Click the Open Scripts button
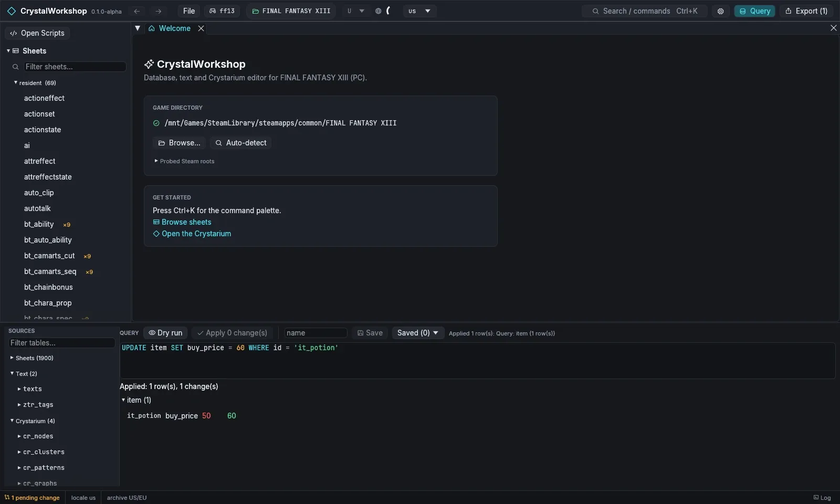840x504 pixels. click(37, 33)
